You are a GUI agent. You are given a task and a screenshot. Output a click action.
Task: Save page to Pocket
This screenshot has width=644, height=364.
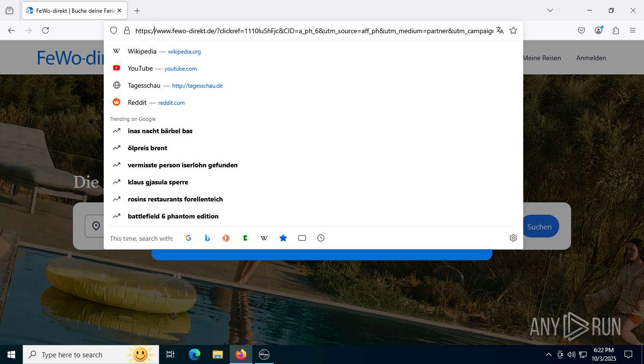pyautogui.click(x=581, y=30)
